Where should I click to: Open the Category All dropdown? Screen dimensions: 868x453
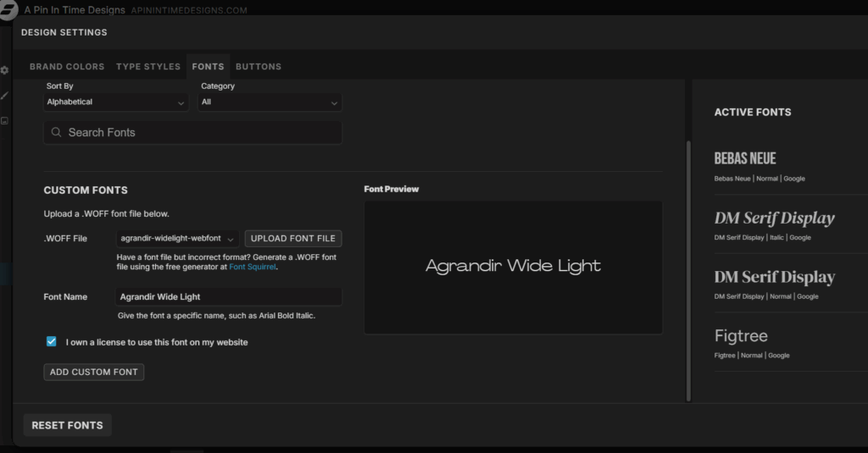pyautogui.click(x=270, y=102)
